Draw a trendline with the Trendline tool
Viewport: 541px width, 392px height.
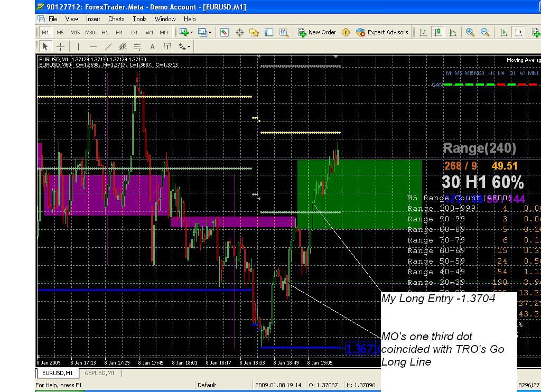[108, 46]
